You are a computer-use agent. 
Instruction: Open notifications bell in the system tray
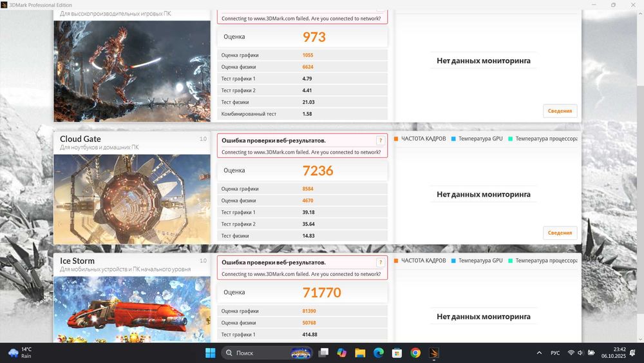coord(633,353)
